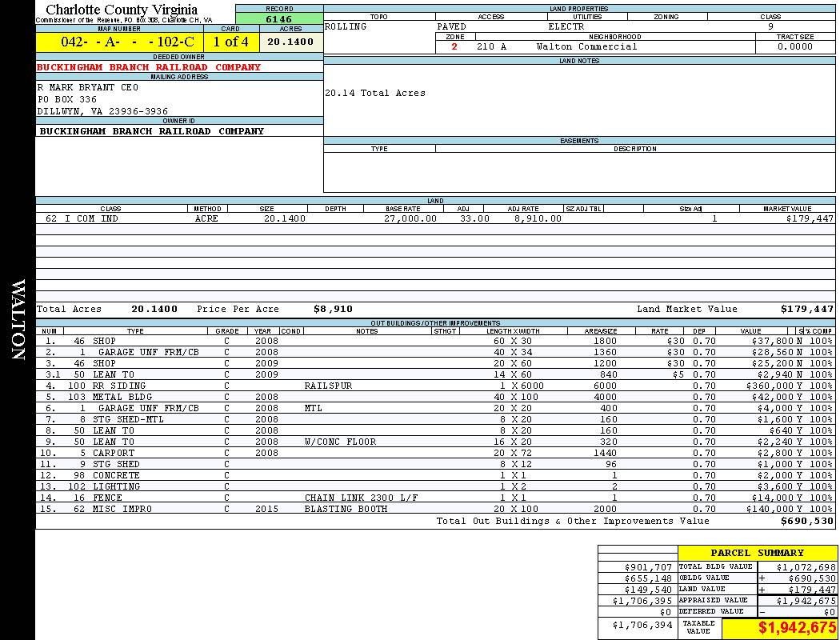Image resolution: width=840 pixels, height=640 pixels.
Task: Click row 3.1 LEAN TO value $2,940
Action: [x=776, y=375]
